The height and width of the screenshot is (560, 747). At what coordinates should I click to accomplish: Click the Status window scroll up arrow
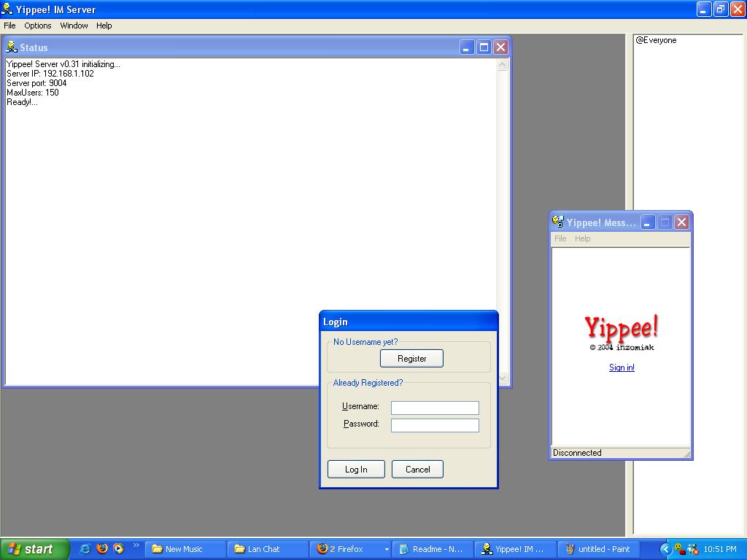click(502, 66)
